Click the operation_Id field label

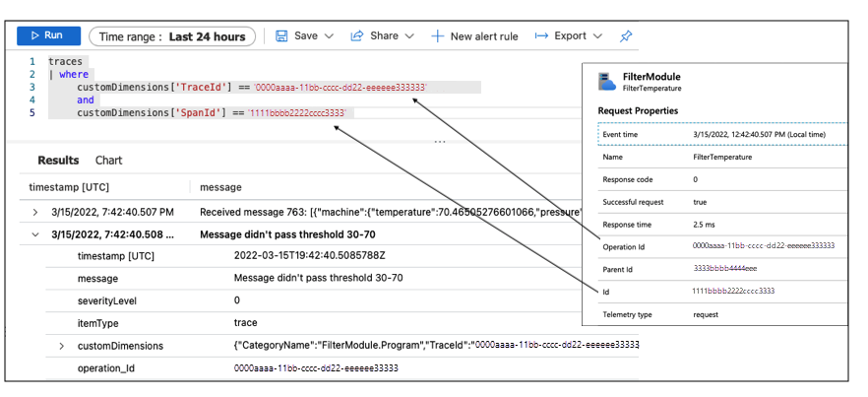(x=105, y=368)
